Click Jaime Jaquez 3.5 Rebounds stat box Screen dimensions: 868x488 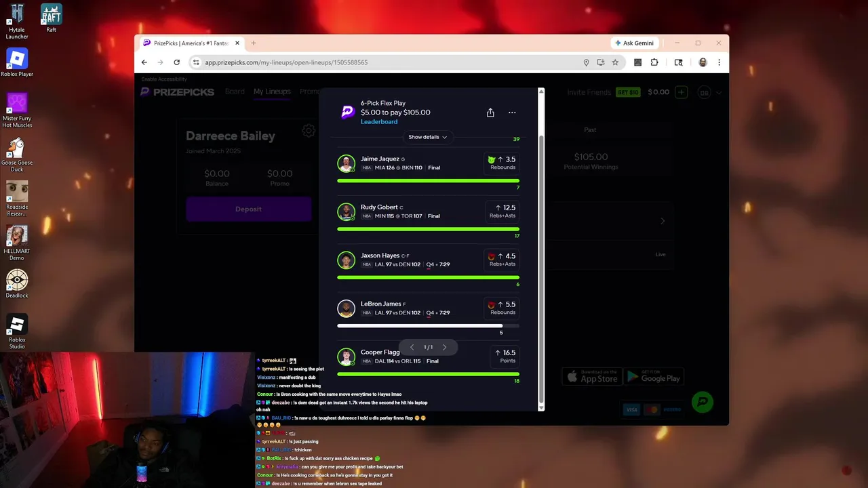coord(502,163)
